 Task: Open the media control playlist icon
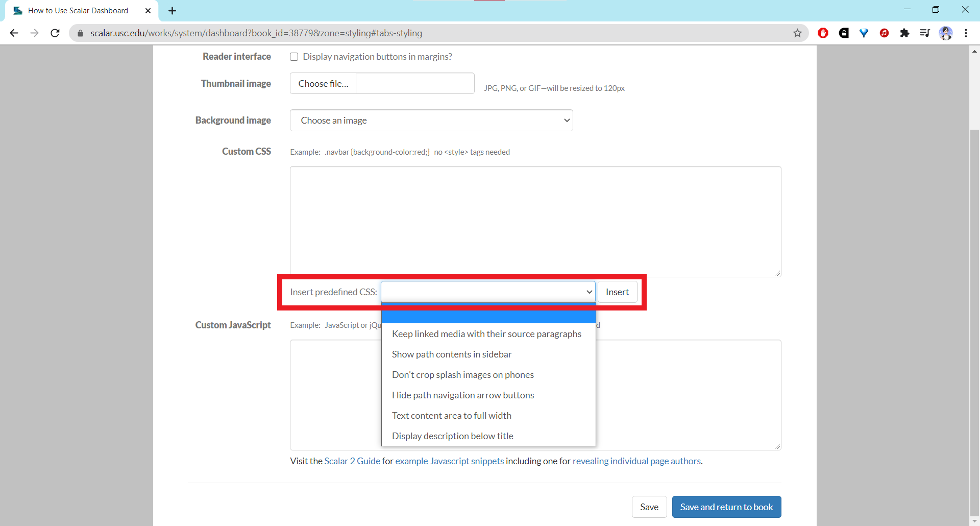(x=924, y=33)
